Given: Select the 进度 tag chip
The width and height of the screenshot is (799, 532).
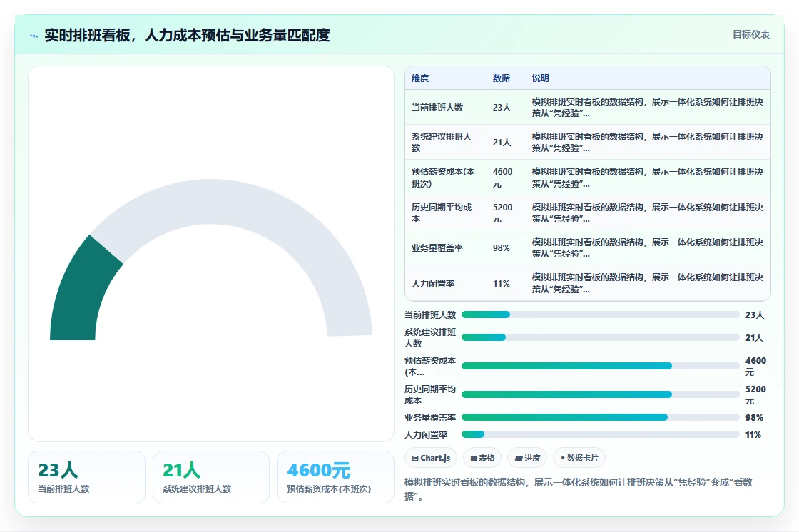Looking at the screenshot, I should click(x=527, y=458).
